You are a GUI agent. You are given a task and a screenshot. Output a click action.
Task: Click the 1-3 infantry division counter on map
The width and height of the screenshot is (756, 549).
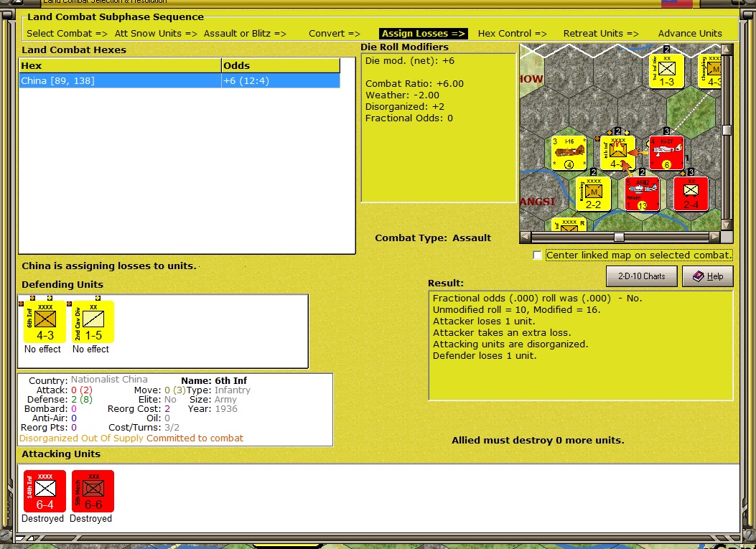[x=667, y=71]
